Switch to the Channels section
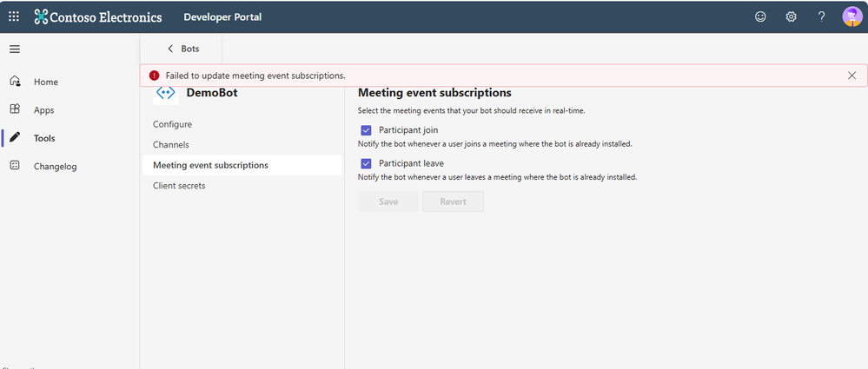The image size is (868, 369). [x=170, y=144]
